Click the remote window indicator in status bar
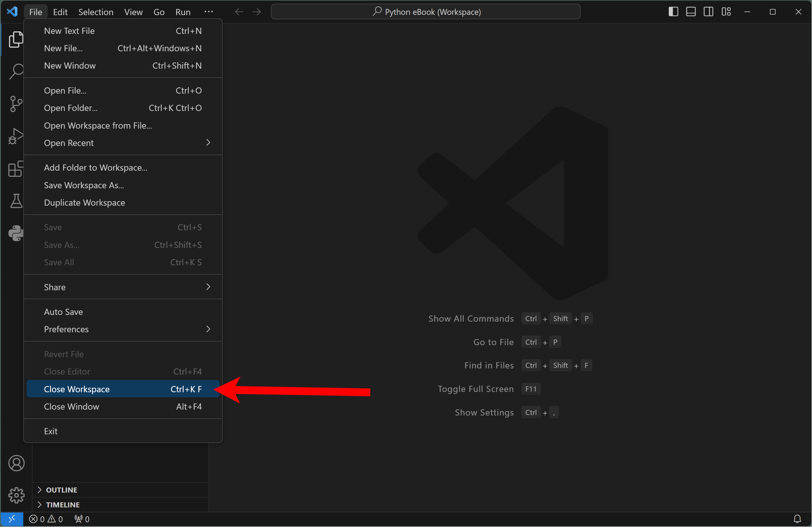Image resolution: width=812 pixels, height=527 pixels. [x=11, y=519]
